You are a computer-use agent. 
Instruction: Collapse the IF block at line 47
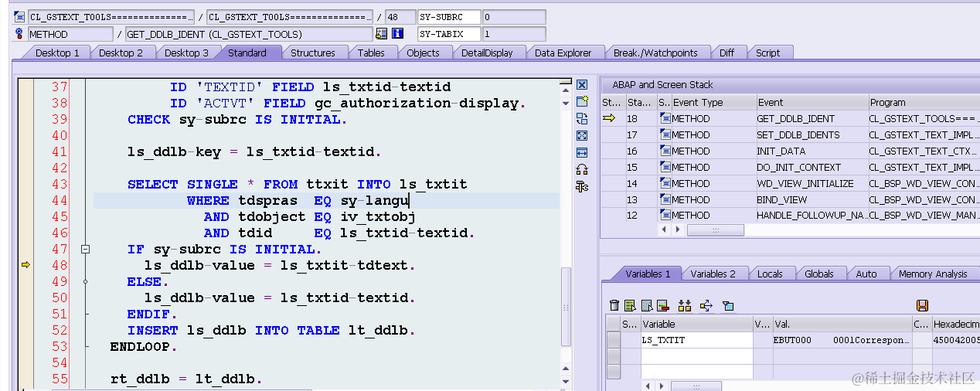[86, 249]
